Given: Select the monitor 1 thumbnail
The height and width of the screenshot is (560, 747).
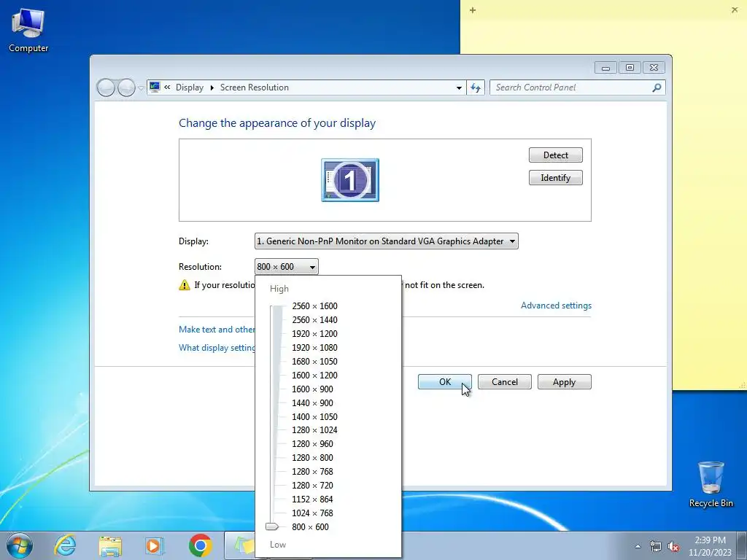Looking at the screenshot, I should pyautogui.click(x=350, y=180).
